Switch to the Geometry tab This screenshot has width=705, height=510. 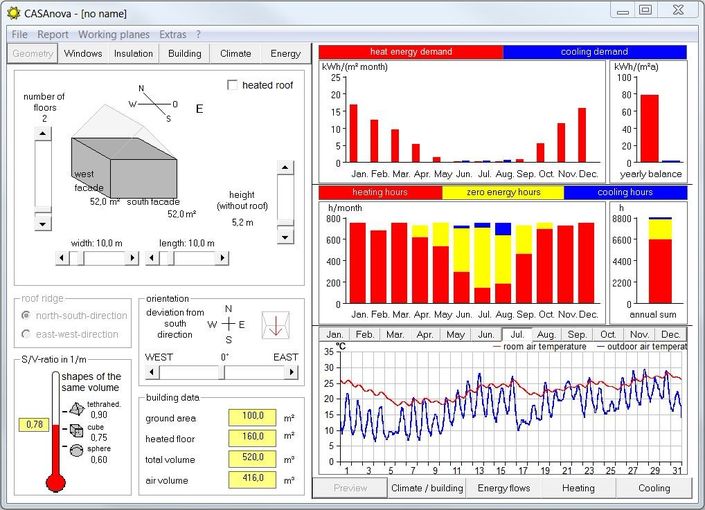(32, 54)
